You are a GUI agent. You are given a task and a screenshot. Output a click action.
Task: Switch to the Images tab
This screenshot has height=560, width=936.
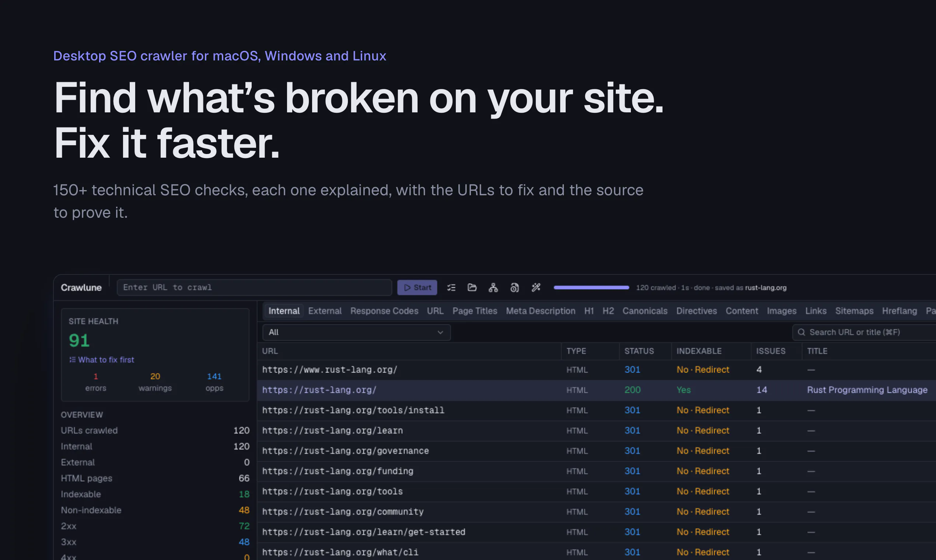pyautogui.click(x=781, y=311)
